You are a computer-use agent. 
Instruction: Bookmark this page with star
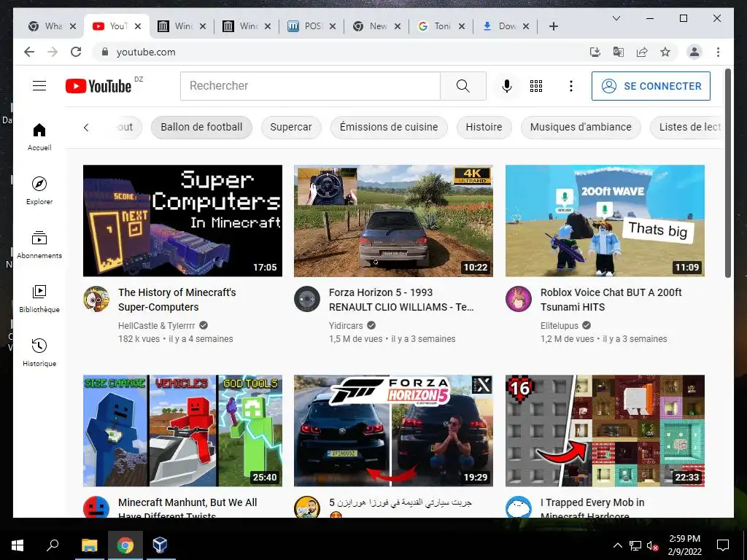[x=665, y=52]
